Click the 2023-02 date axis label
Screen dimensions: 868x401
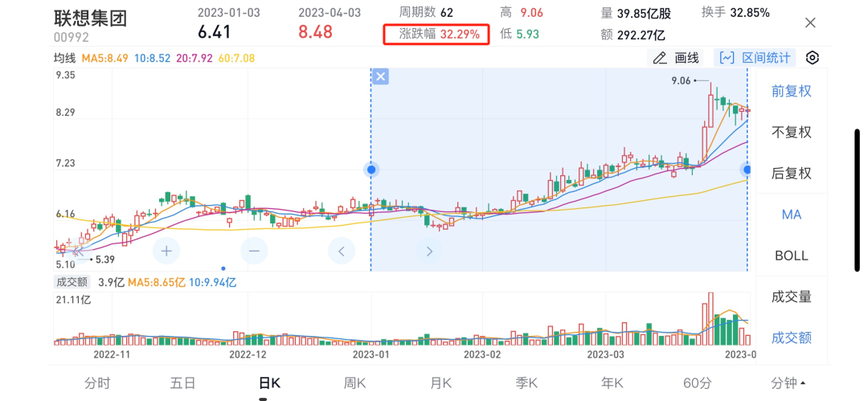[482, 354]
